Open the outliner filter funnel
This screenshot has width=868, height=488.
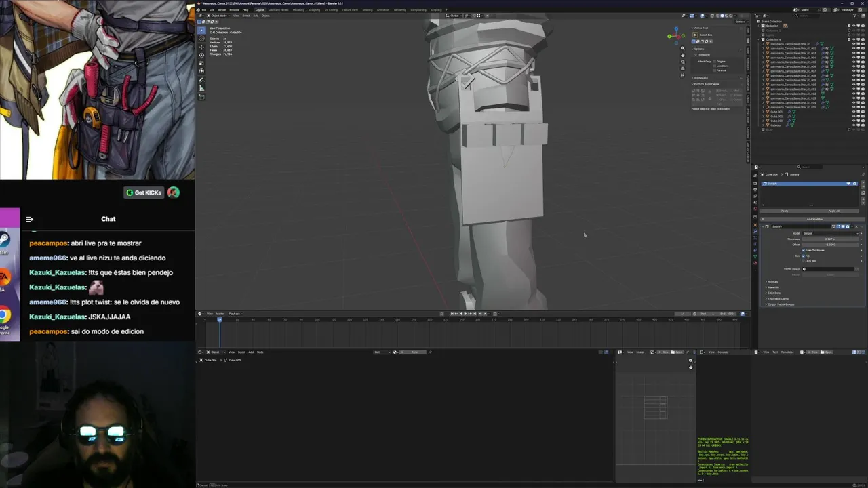(x=855, y=16)
